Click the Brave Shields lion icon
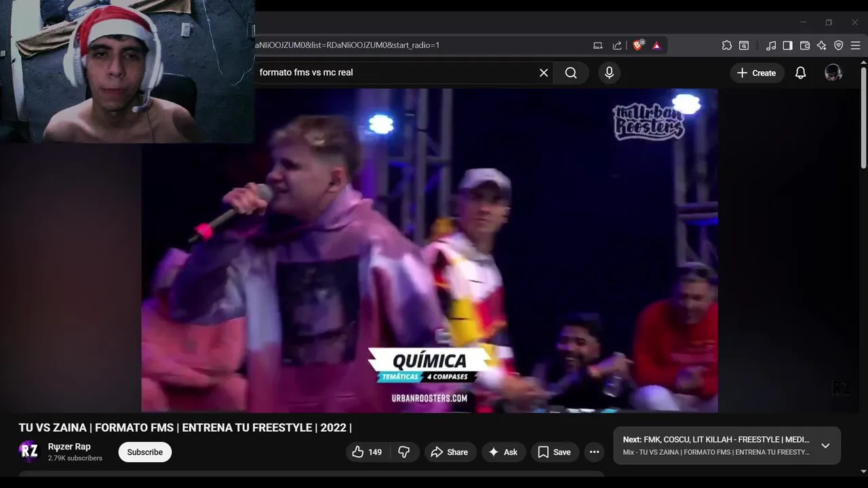The width and height of the screenshot is (868, 488). click(x=638, y=45)
